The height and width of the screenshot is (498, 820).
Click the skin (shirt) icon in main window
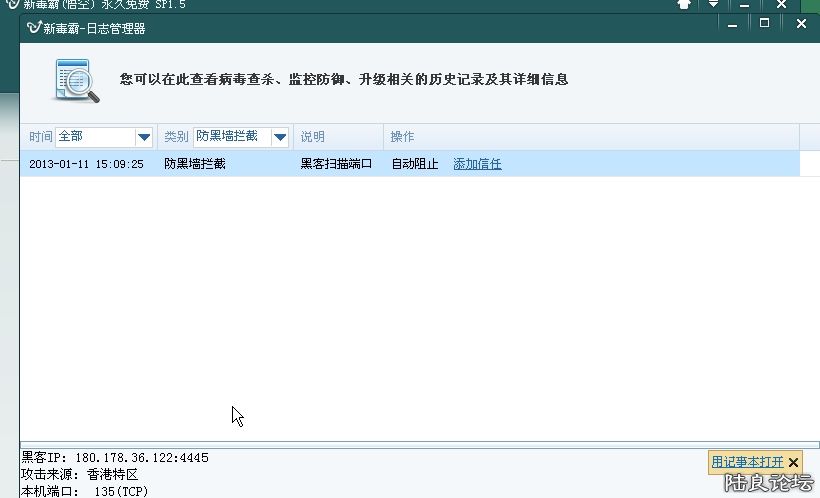point(684,5)
